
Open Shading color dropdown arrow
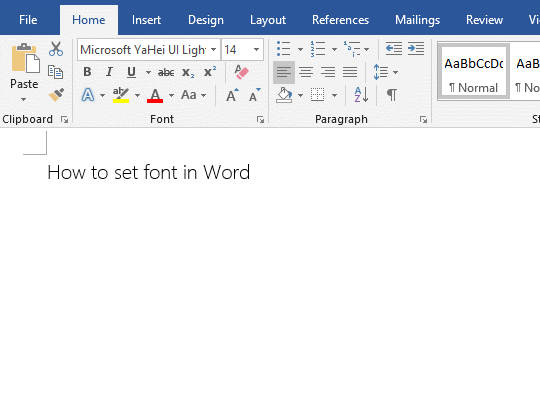point(300,95)
